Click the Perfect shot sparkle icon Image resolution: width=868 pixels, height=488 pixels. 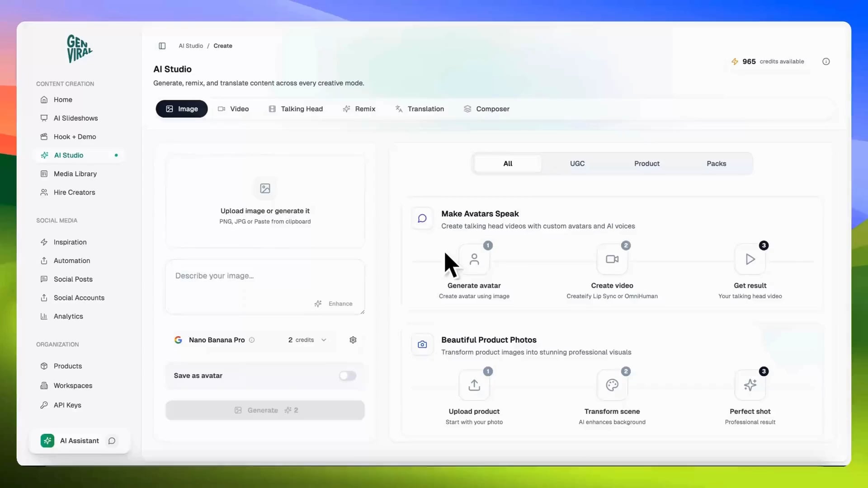[x=750, y=385]
